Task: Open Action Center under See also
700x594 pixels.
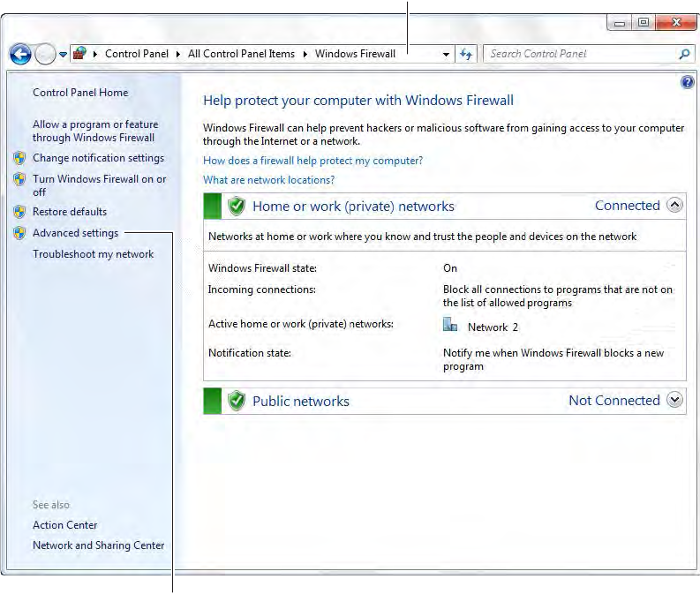Action: [x=64, y=525]
